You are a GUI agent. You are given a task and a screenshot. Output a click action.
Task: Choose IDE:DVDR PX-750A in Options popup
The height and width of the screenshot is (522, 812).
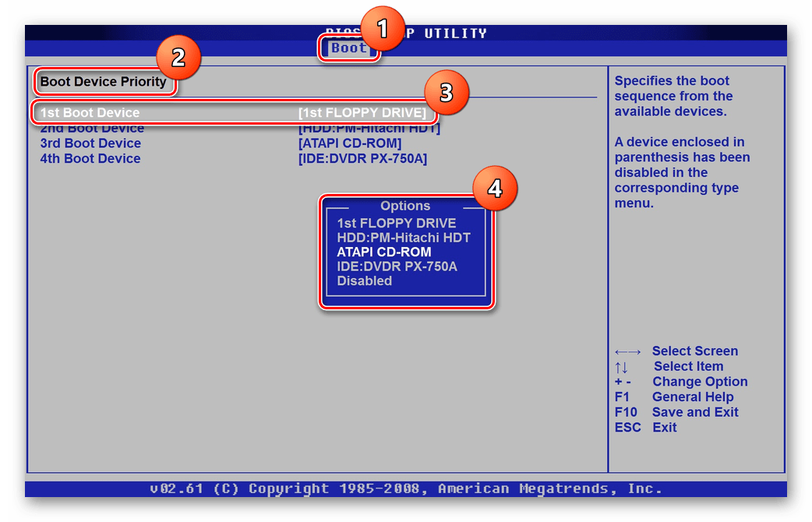coord(397,266)
